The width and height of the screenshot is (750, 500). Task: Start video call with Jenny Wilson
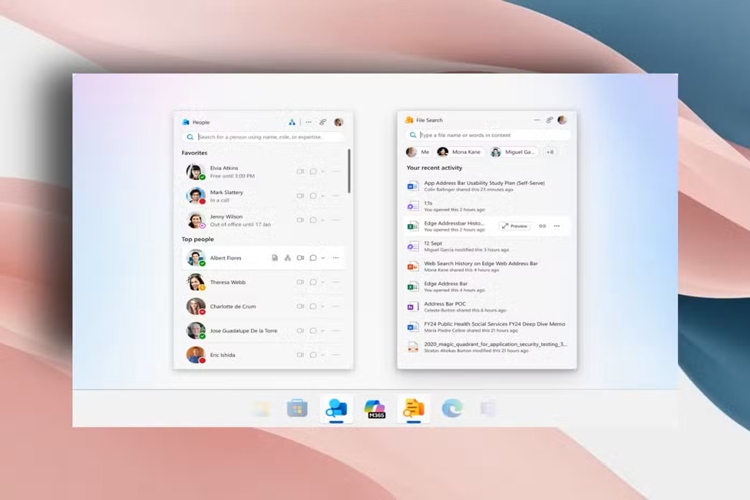click(x=300, y=220)
